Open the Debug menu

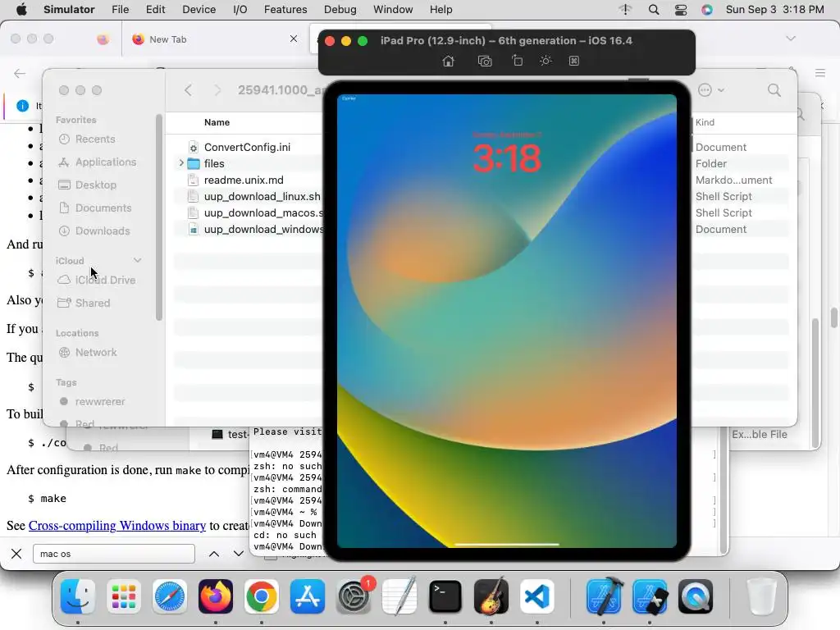point(340,10)
